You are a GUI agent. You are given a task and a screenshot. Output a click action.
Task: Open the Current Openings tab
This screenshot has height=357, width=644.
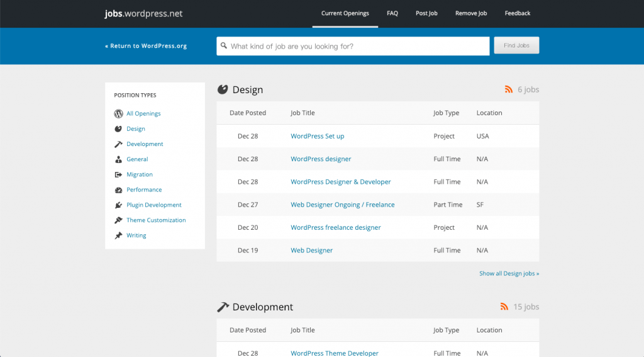pos(345,13)
